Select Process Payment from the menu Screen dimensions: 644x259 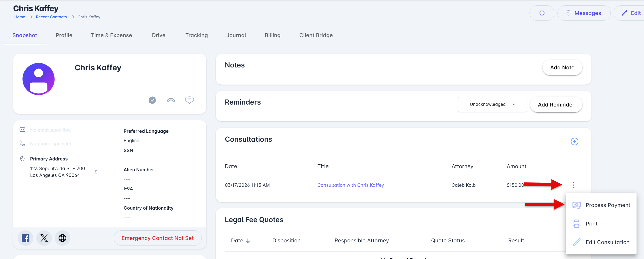(608, 205)
